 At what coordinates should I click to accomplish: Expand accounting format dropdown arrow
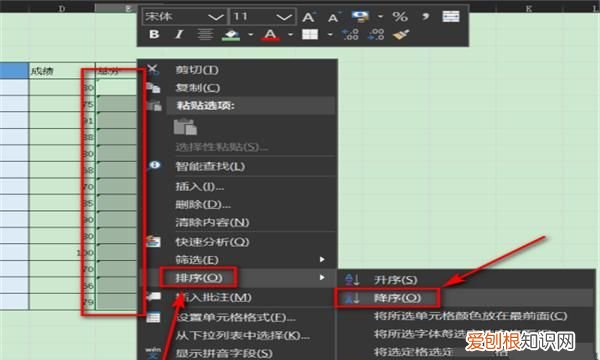pyautogui.click(x=380, y=17)
